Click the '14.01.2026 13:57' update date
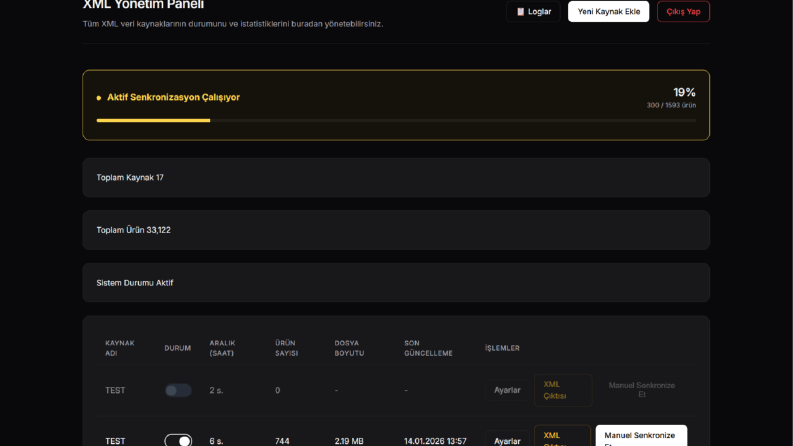793x446 pixels. (435, 441)
